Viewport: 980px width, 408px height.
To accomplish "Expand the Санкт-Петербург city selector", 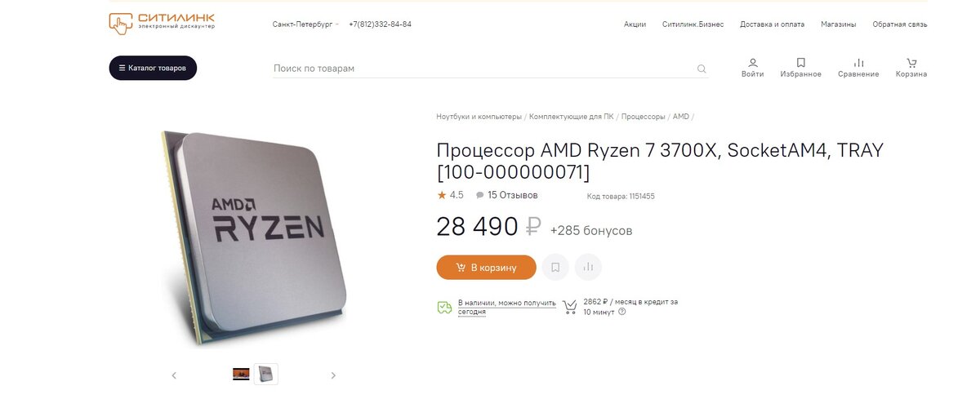I will (305, 24).
